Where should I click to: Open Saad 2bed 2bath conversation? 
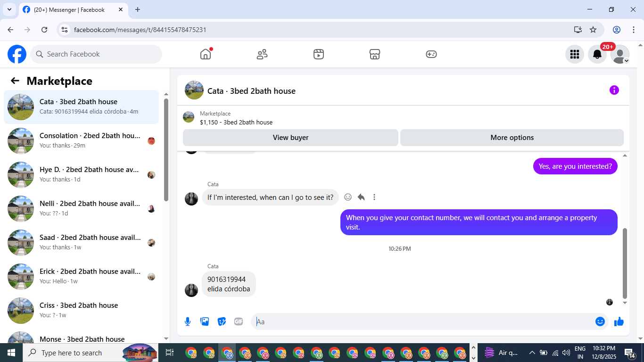(81, 243)
